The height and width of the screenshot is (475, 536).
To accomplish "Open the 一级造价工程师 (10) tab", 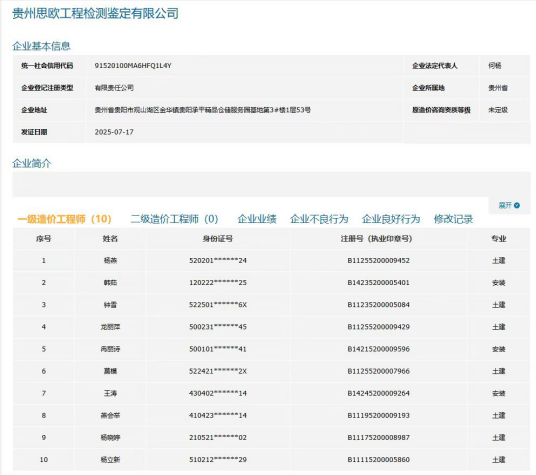I will point(65,219).
